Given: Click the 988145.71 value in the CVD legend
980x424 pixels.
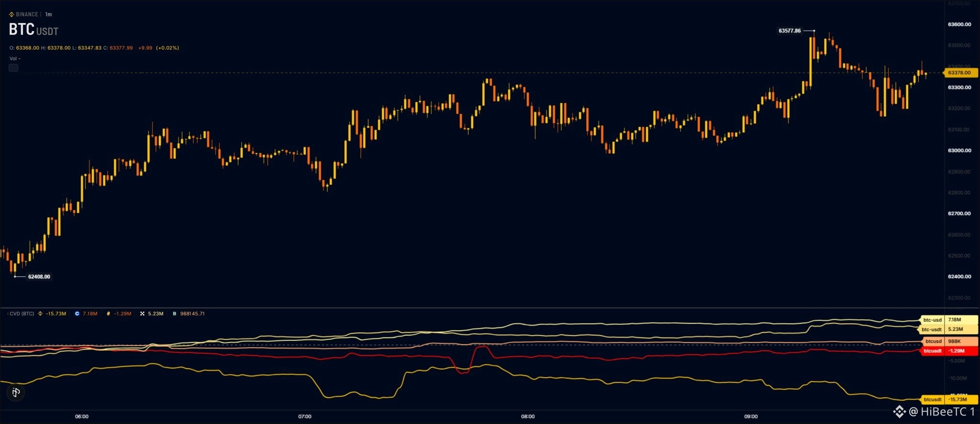Looking at the screenshot, I should click(x=192, y=314).
